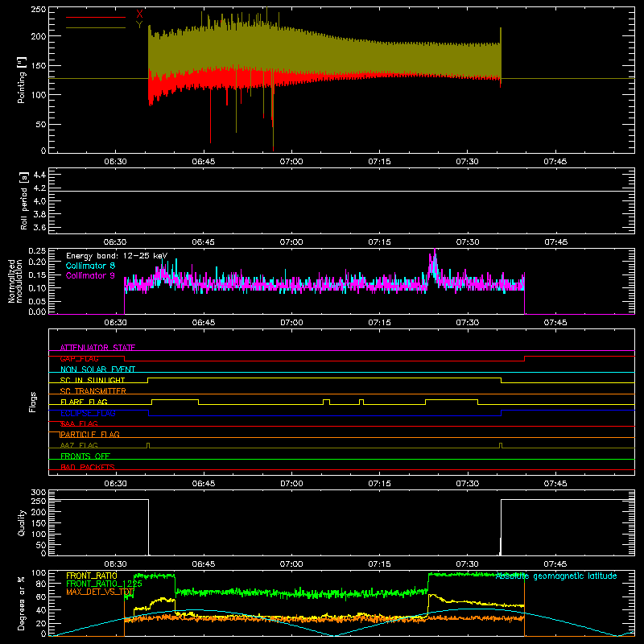644x644 pixels.
Task: Click the "250" tick of the Pointing plot
Action: (x=39, y=10)
